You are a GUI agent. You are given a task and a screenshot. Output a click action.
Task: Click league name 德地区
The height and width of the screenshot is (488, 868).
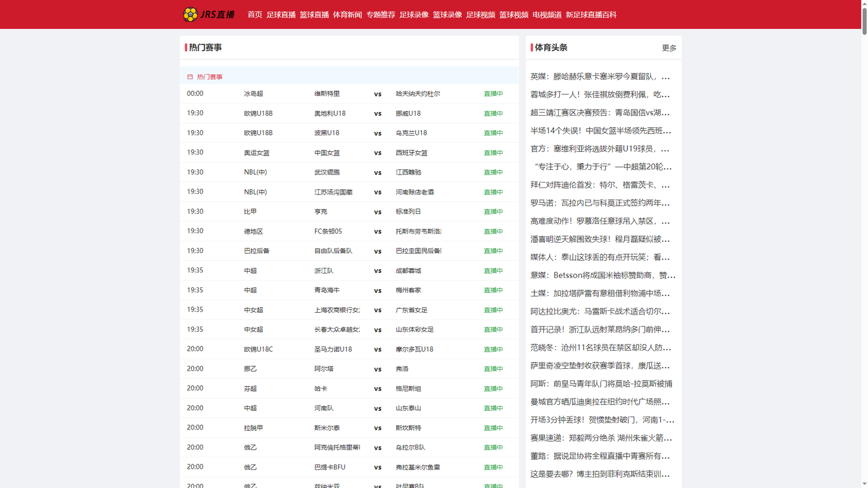pos(253,231)
